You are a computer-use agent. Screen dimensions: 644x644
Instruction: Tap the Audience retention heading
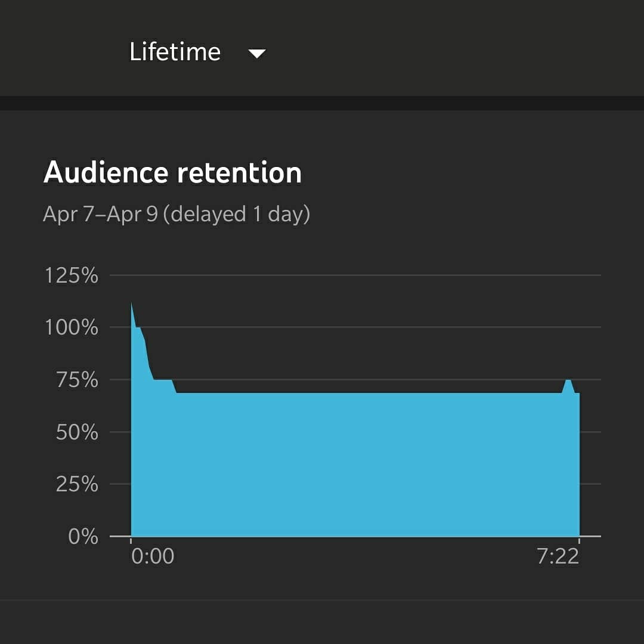point(172,173)
